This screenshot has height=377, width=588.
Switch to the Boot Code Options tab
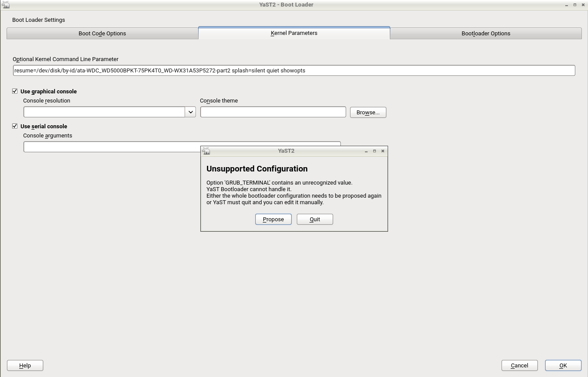pos(102,34)
